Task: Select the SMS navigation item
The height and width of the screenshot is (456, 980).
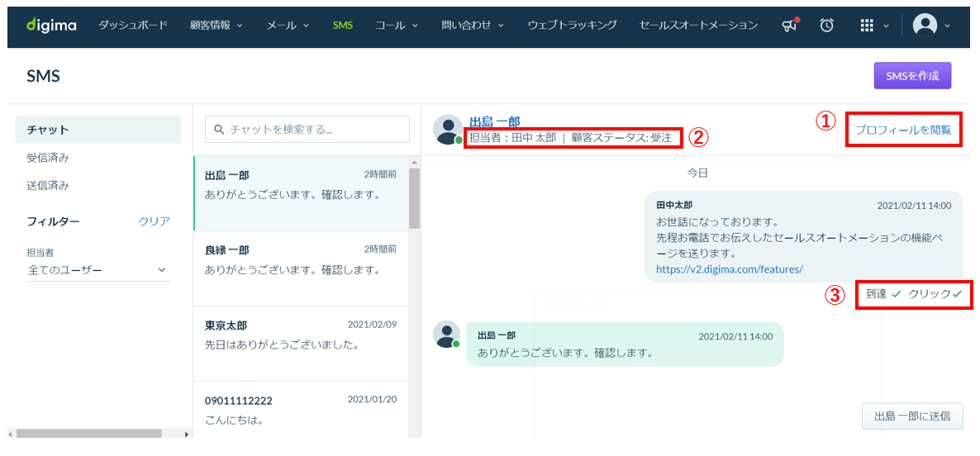Action: click(x=342, y=26)
